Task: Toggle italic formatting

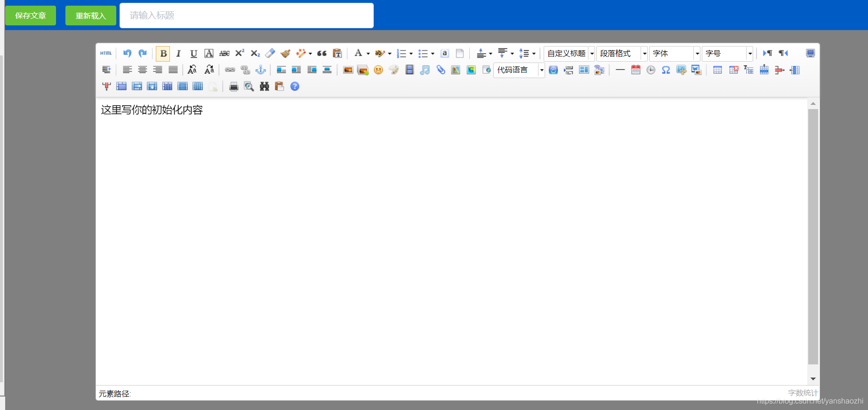Action: click(x=178, y=53)
